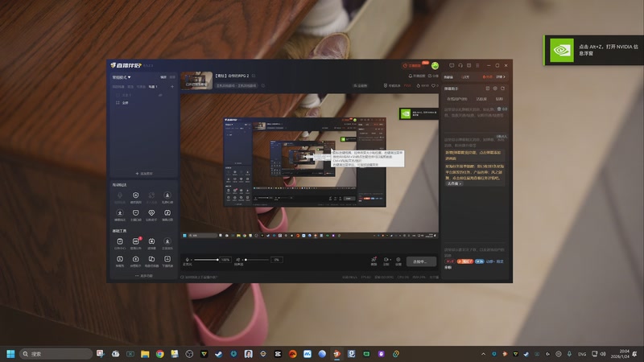Click the heart likes counter above preview

pyautogui.click(x=435, y=86)
